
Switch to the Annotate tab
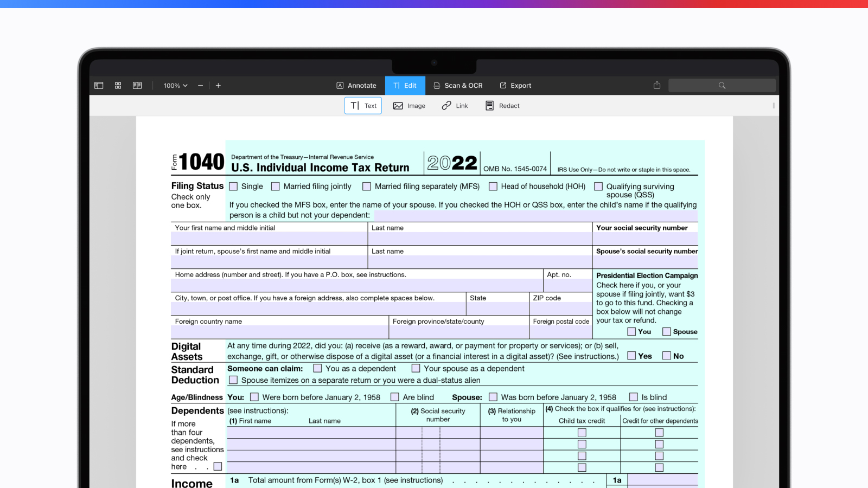pos(356,85)
